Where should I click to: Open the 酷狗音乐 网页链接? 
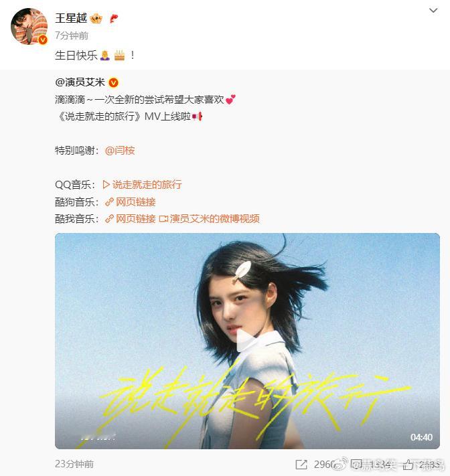[x=131, y=202]
